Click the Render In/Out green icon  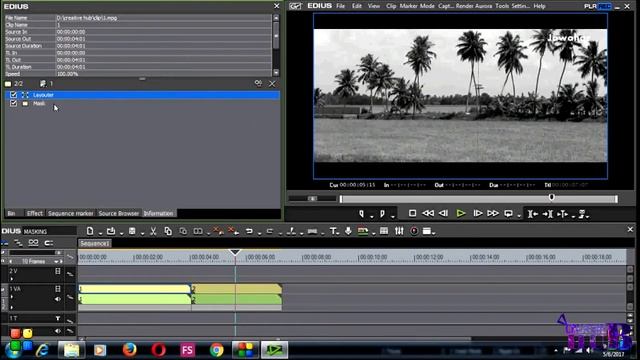tap(362, 231)
